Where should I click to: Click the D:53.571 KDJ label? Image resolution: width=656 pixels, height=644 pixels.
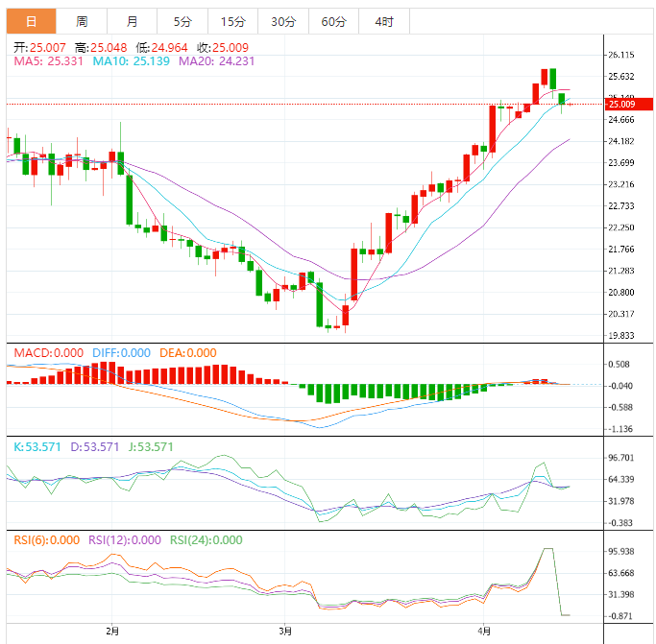click(94, 447)
